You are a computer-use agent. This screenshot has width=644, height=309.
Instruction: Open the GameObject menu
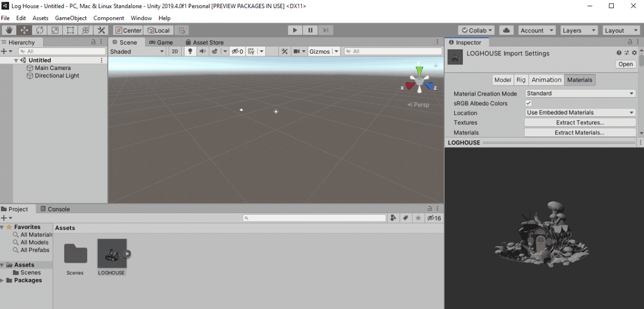(70, 18)
